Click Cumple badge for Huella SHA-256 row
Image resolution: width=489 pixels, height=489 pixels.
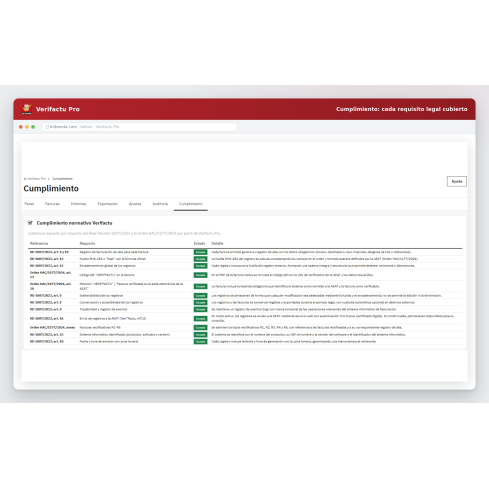tap(200, 259)
